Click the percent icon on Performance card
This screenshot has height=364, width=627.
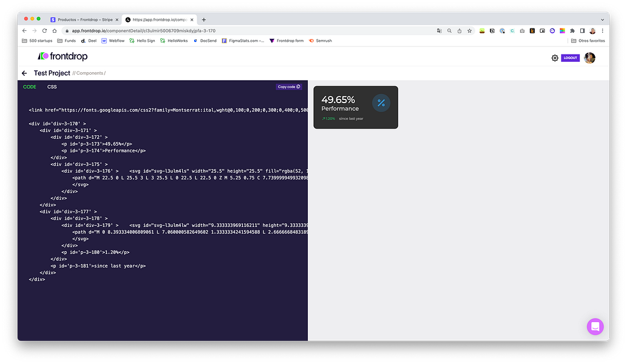point(381,103)
